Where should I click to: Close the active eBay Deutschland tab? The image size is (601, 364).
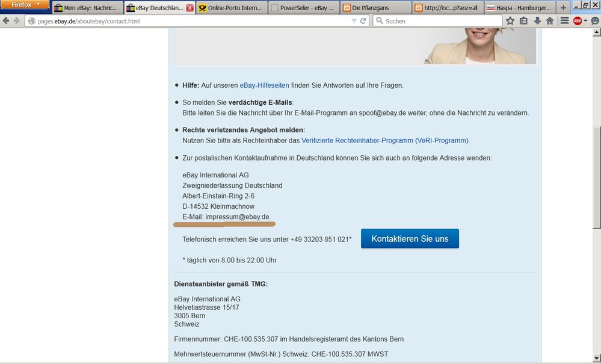click(190, 8)
